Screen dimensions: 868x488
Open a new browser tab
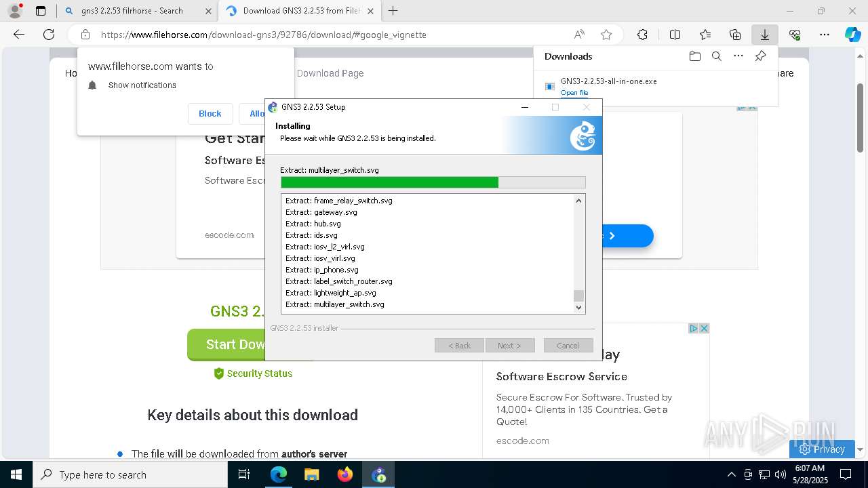pyautogui.click(x=393, y=11)
